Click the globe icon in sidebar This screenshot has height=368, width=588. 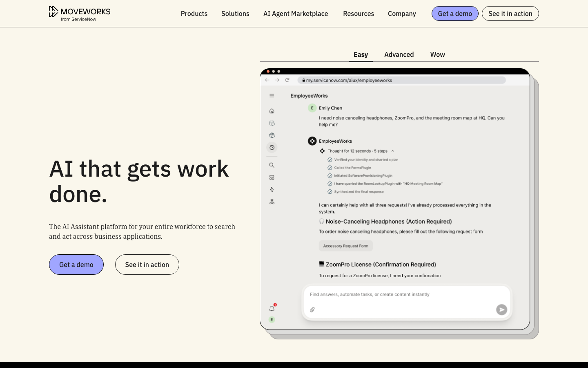[272, 135]
